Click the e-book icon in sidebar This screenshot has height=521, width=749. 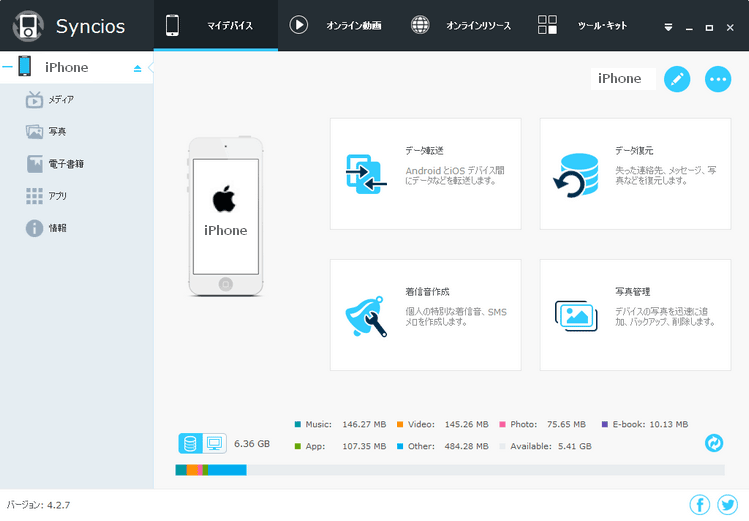coord(34,164)
